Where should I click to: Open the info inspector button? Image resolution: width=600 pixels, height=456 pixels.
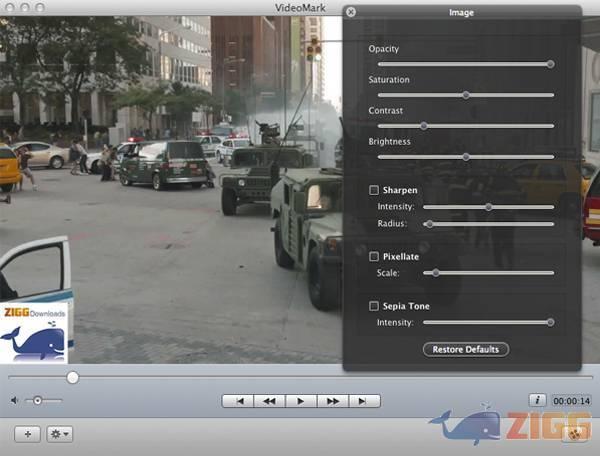point(538,400)
